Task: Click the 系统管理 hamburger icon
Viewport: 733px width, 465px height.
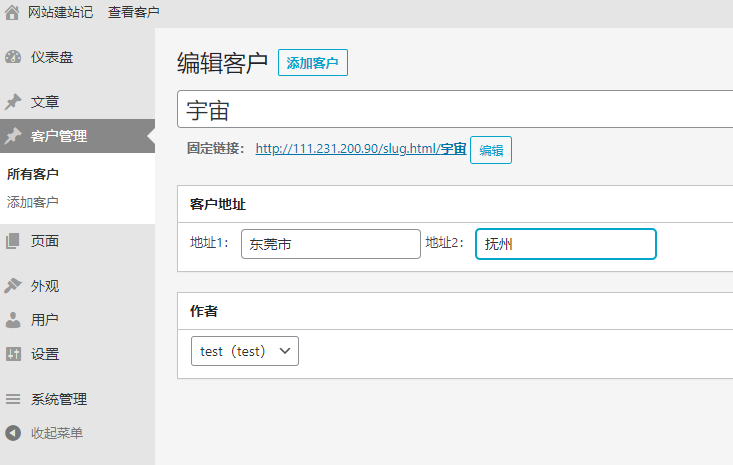Action: [13, 399]
